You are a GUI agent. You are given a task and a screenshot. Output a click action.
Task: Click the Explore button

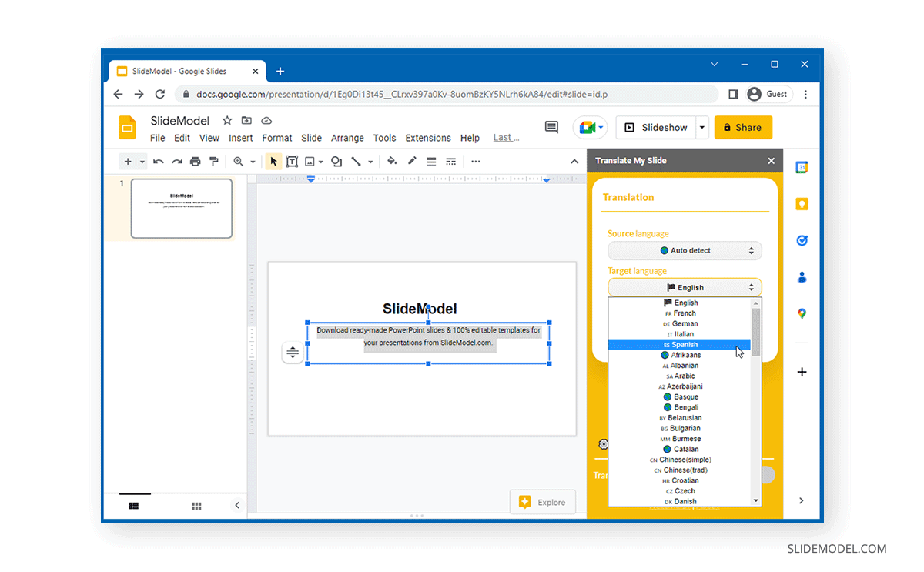tap(543, 502)
